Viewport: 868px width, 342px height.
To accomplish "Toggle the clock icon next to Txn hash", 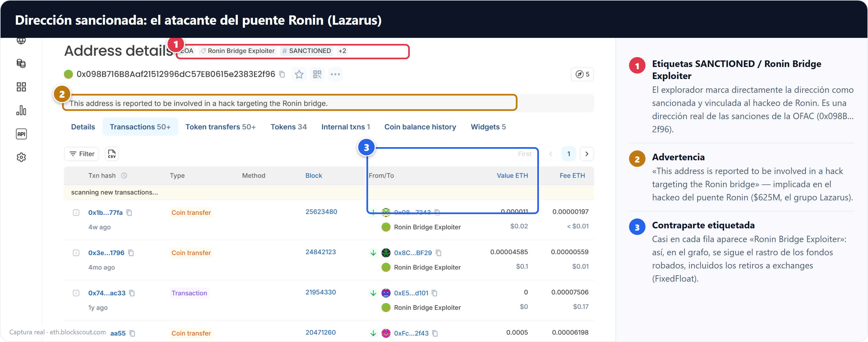I will (124, 175).
